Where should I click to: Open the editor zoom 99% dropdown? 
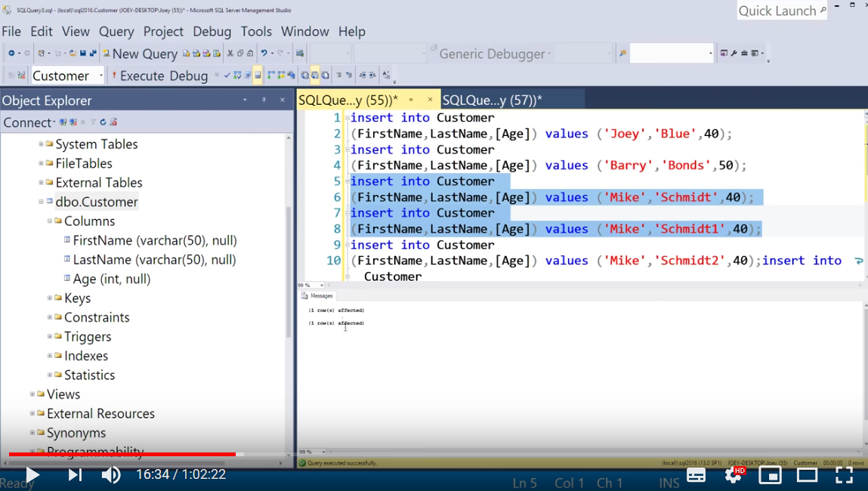coord(322,285)
